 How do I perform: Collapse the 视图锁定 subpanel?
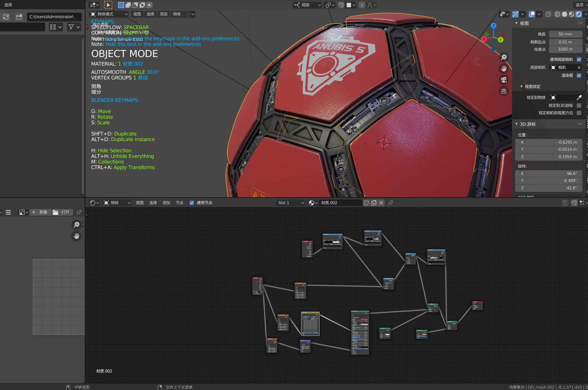(x=521, y=87)
